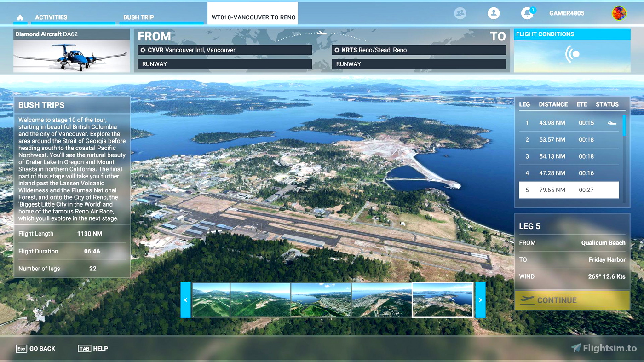Click the airplane status icon on leg 1
The height and width of the screenshot is (362, 644).
click(x=612, y=123)
